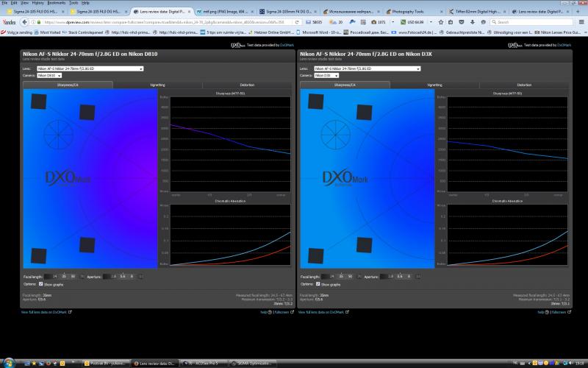Select the Vignetting tab in D3X panel
Screen dimensions: 588x368
tap(434, 85)
